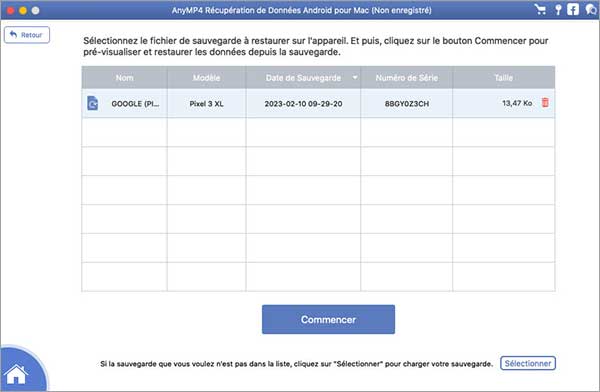Sort by Date de Sauvegarde dropdown arrow
Image resolution: width=600 pixels, height=392 pixels.
tap(355, 78)
